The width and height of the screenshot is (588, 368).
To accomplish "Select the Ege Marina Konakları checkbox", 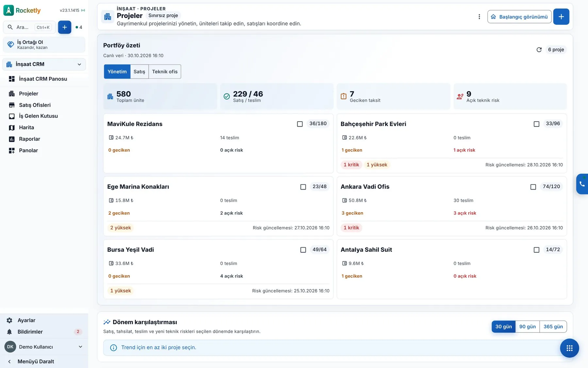I will [303, 187].
